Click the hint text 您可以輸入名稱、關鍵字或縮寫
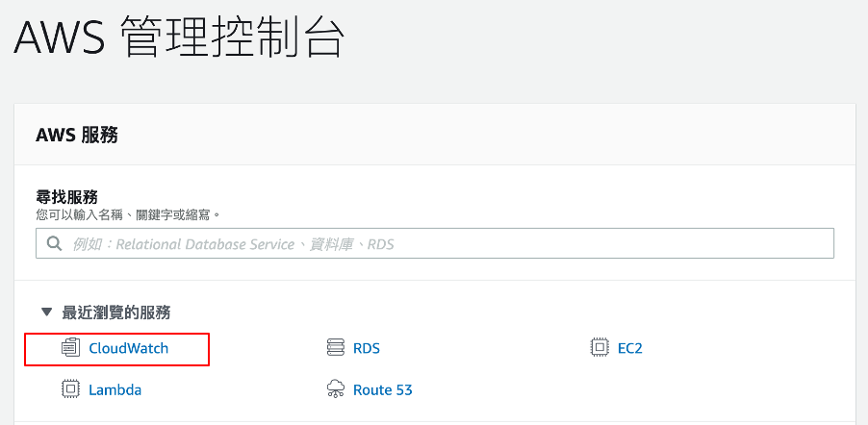 [128, 214]
